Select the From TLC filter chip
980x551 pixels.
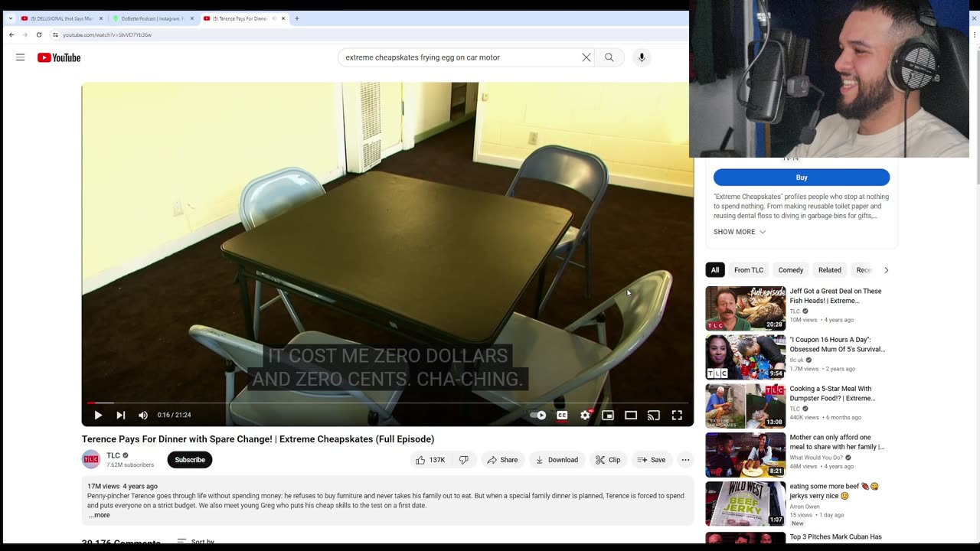pos(749,270)
